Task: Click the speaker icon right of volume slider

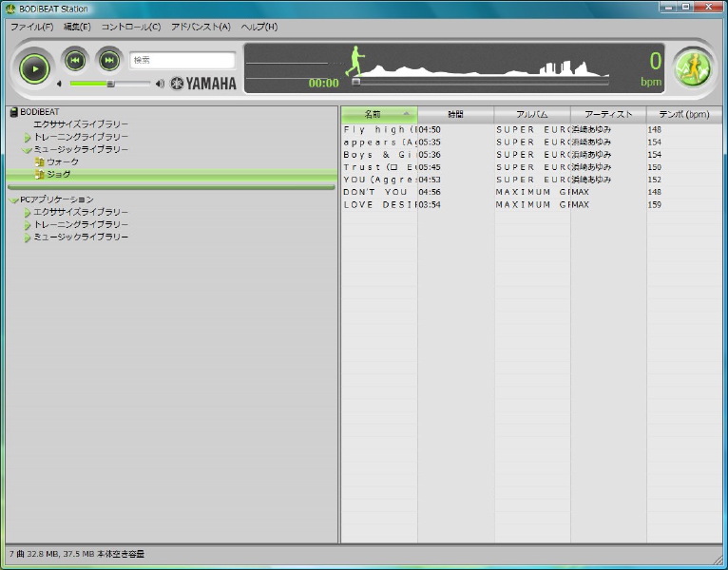Action: tap(160, 84)
